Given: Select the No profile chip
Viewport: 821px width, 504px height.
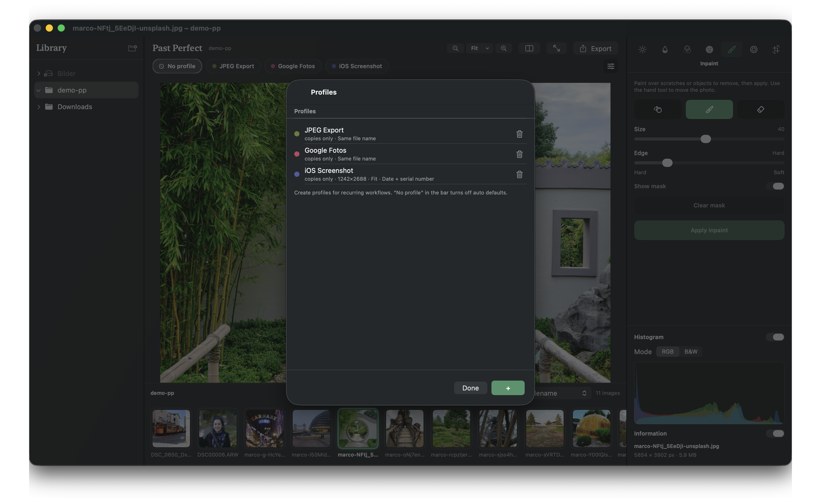Looking at the screenshot, I should point(177,66).
